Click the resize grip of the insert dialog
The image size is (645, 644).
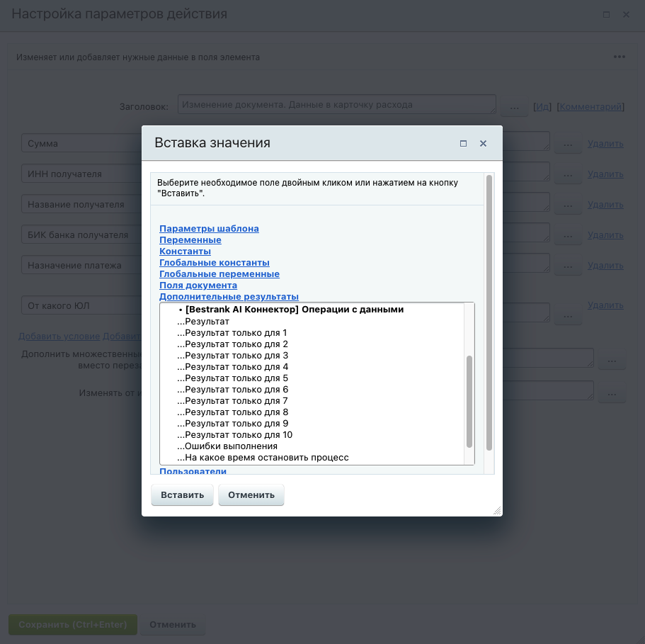pos(497,510)
